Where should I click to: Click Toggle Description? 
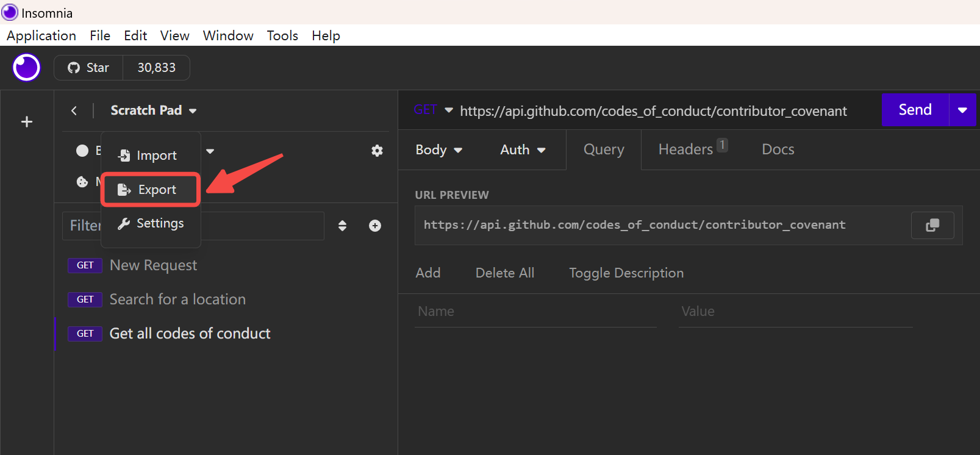[x=626, y=273]
